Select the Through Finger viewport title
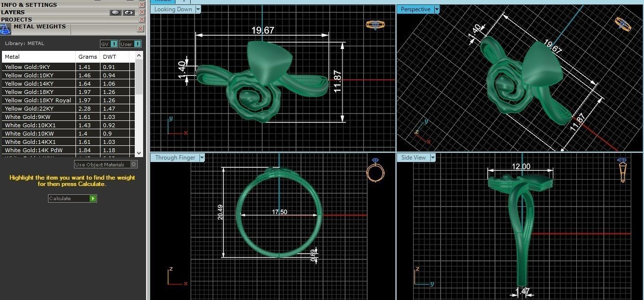The height and width of the screenshot is (300, 644). point(175,158)
